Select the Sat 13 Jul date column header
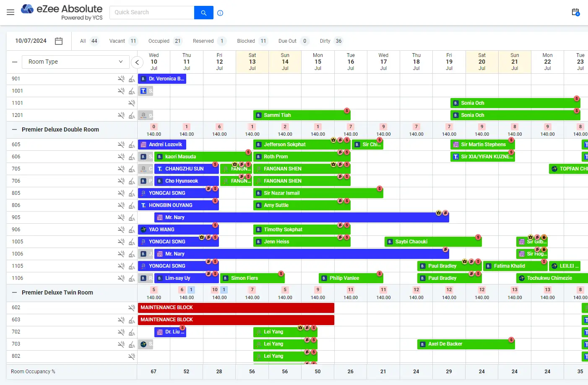Screen dimensions: 588x385 pyautogui.click(x=252, y=62)
